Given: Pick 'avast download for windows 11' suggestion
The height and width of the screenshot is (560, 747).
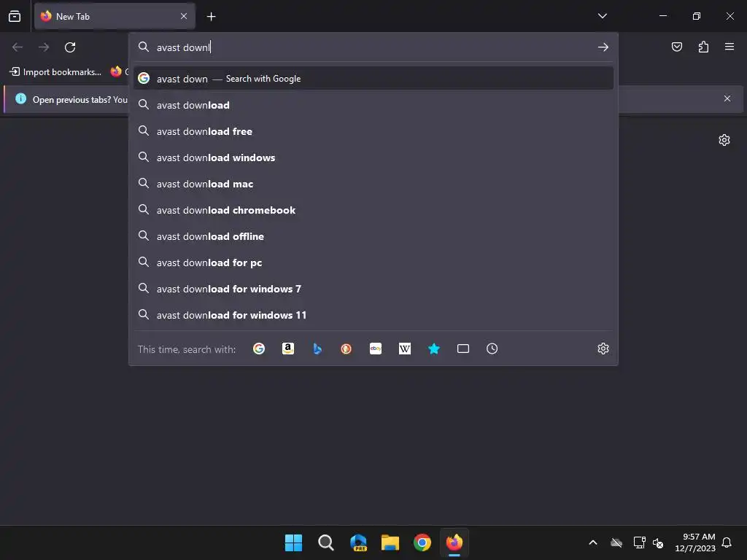Looking at the screenshot, I should 373,315.
